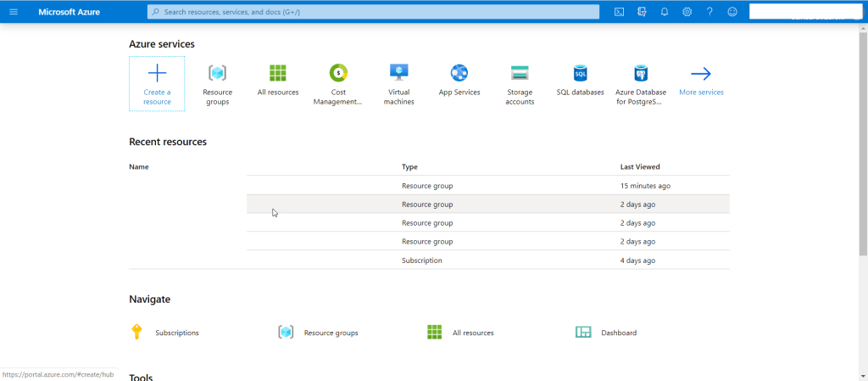Launch Cloud Shell from top bar
This screenshot has width=868, height=381.
pyautogui.click(x=620, y=12)
